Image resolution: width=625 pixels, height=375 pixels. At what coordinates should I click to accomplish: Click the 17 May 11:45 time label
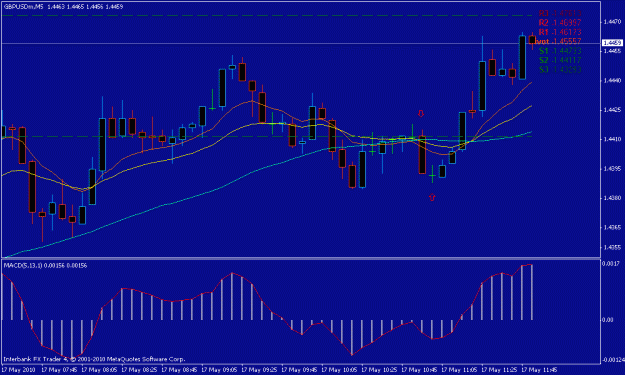coord(539,370)
